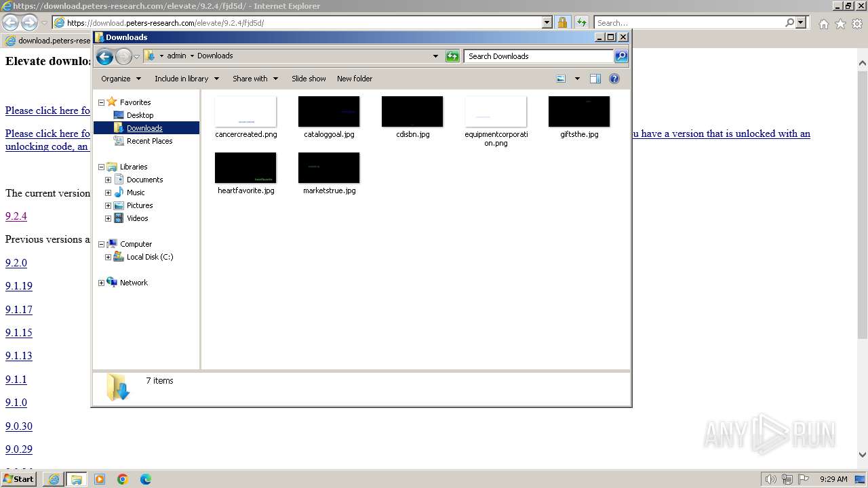868x488 pixels.
Task: Click the Search Downloads magnifier button
Action: pos(621,56)
